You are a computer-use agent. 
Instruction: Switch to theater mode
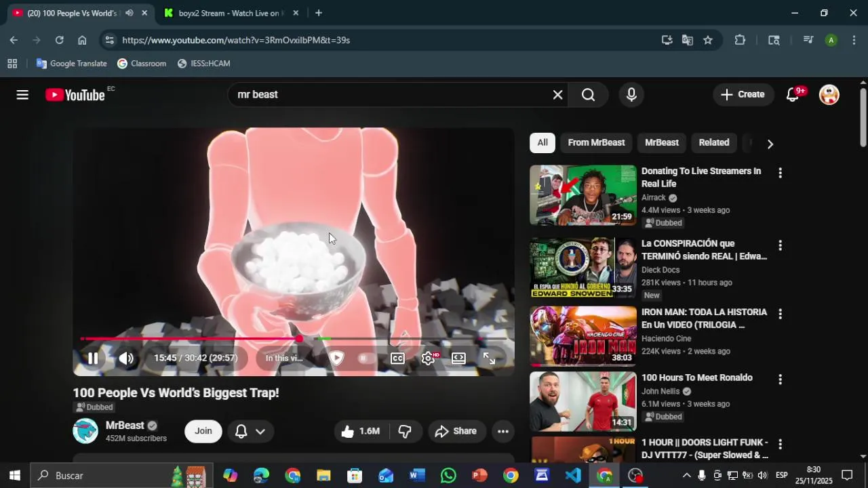[x=459, y=358]
